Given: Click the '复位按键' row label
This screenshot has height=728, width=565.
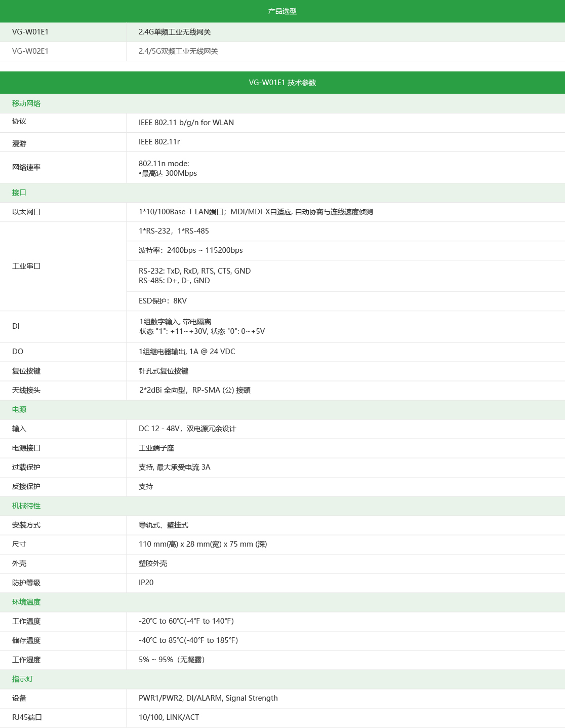Looking at the screenshot, I should point(26,371).
